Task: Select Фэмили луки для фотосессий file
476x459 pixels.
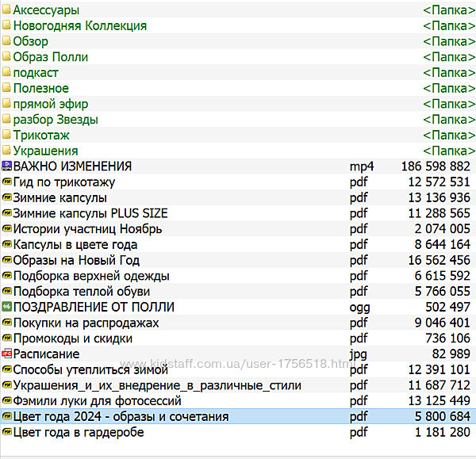Action: (x=97, y=401)
